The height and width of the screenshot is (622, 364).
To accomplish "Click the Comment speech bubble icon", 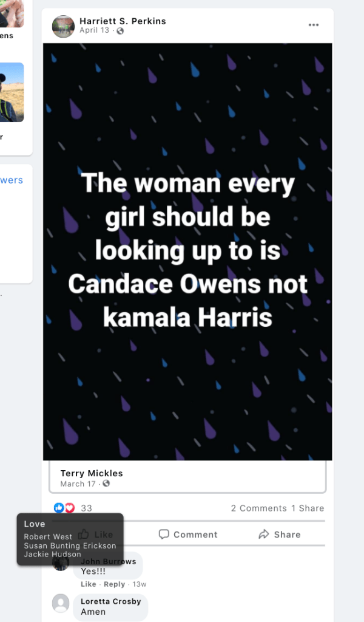I will click(x=164, y=535).
